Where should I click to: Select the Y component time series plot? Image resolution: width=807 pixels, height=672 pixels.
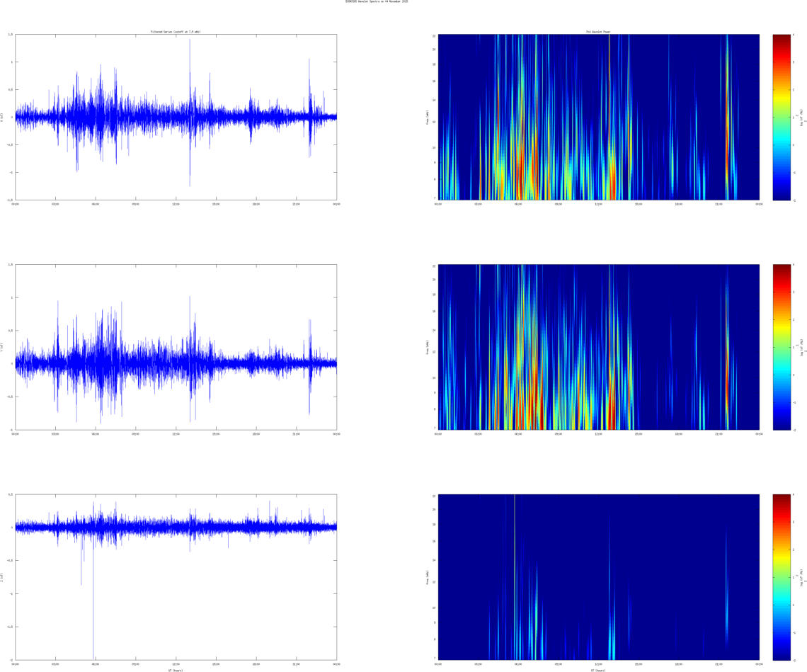click(x=176, y=347)
